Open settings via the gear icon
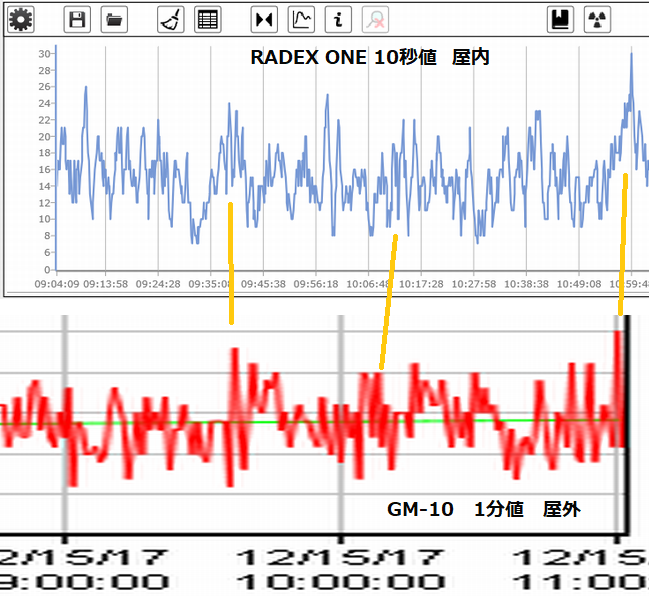The image size is (649, 596). click(20, 19)
